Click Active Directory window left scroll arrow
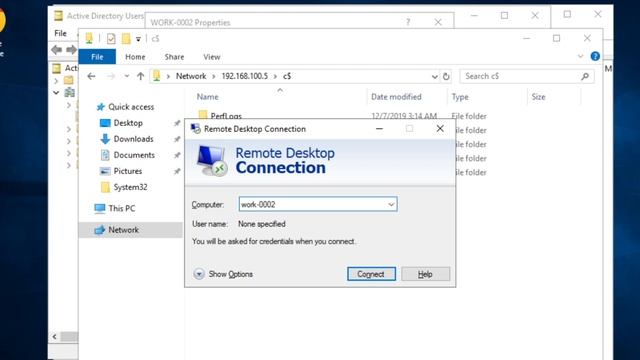Viewport: 640px width, 360px height. pos(55,337)
